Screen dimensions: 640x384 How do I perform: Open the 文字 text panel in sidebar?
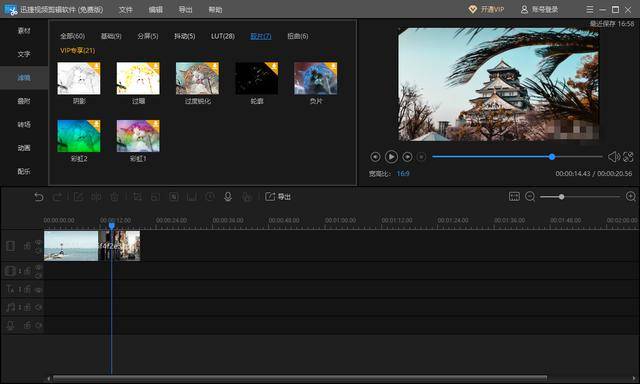[24, 54]
